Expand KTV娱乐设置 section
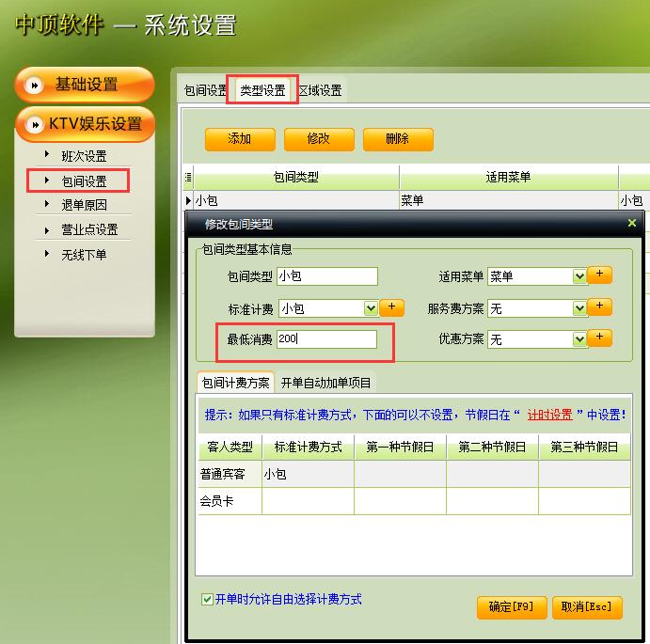This screenshot has width=650, height=644. [x=85, y=124]
